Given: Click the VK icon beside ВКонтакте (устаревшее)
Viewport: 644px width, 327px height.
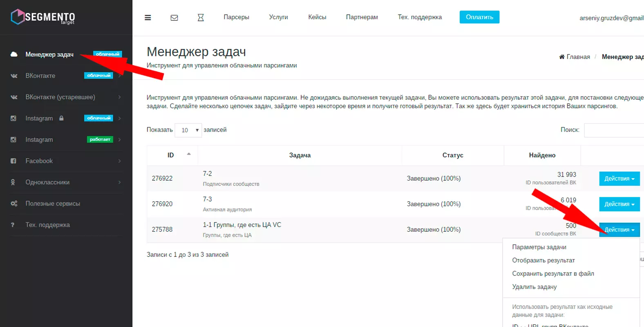Looking at the screenshot, I should [x=14, y=97].
